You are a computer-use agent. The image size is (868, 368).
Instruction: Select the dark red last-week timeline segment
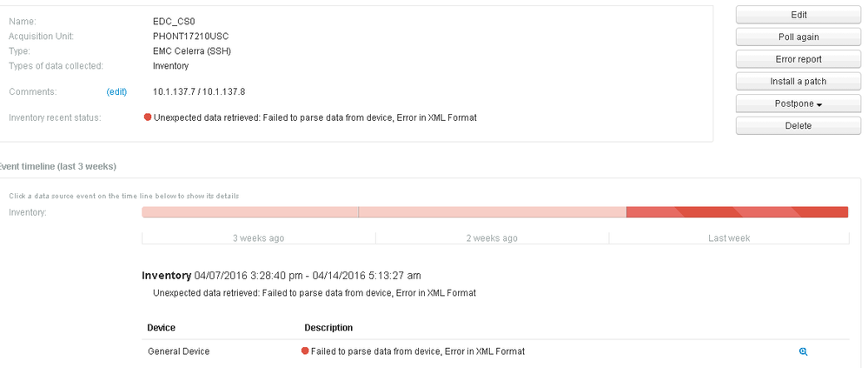click(x=737, y=212)
